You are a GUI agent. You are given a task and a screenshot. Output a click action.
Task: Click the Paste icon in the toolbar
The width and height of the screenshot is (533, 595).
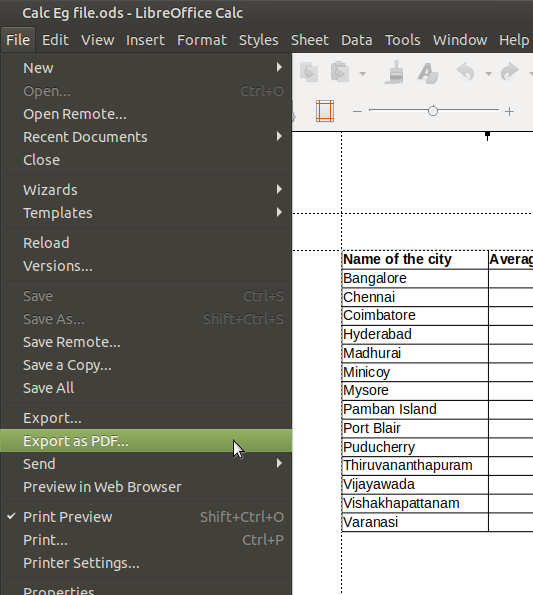340,72
